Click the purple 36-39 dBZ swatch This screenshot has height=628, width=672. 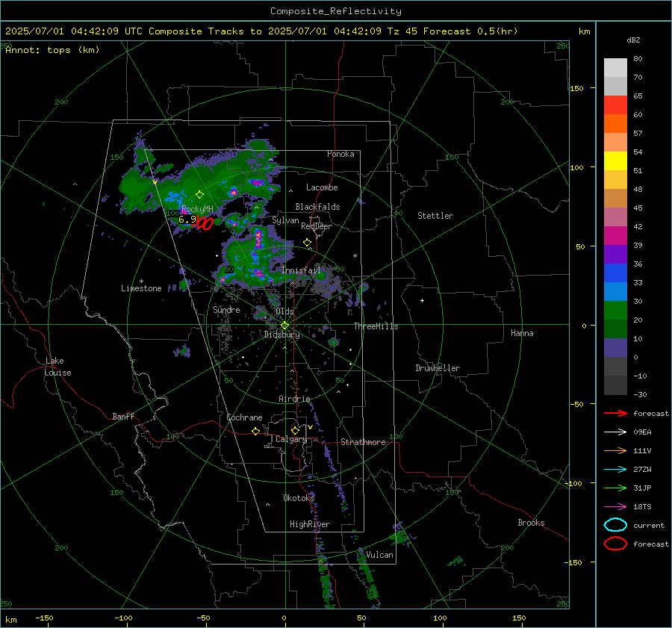click(x=615, y=255)
